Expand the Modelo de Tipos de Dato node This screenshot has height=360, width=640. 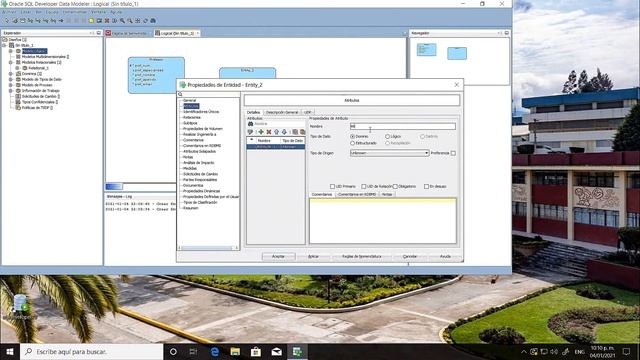tap(11, 80)
